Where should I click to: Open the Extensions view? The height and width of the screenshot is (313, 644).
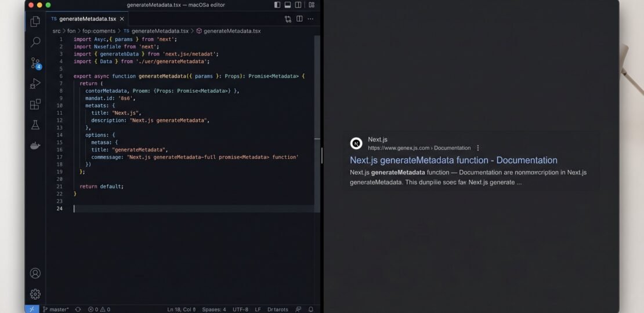pos(35,104)
